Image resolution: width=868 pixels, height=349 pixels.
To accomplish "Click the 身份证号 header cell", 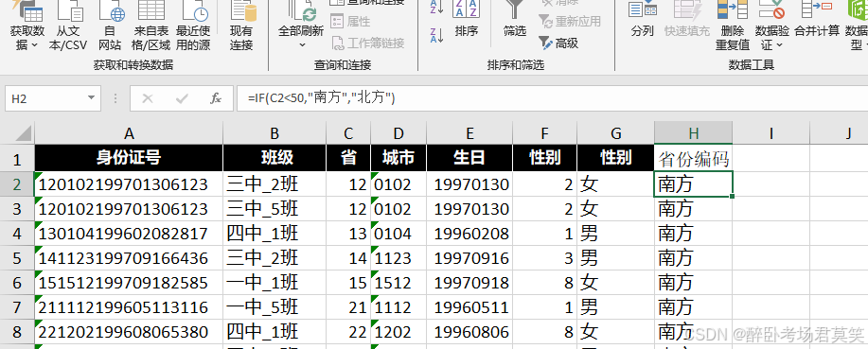I will [129, 158].
